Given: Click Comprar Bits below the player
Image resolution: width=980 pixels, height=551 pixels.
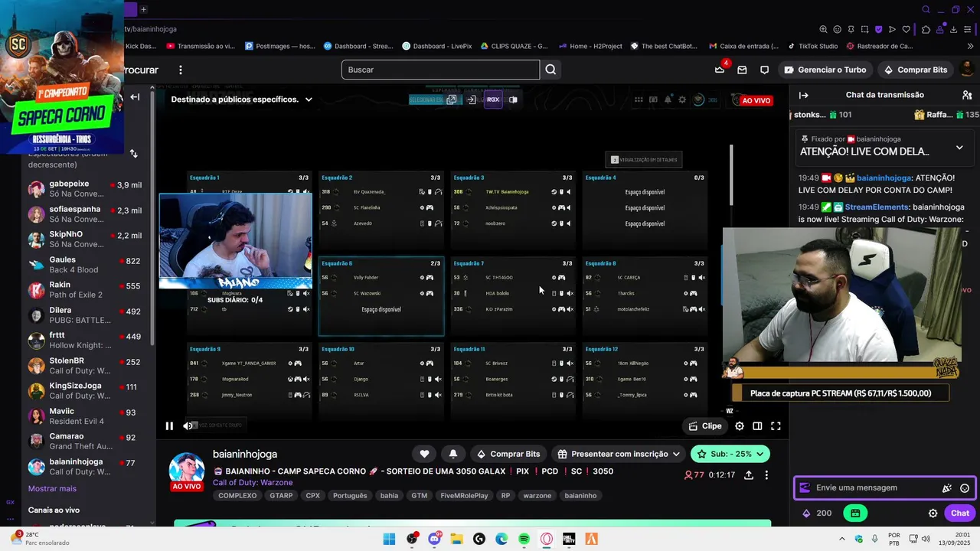Looking at the screenshot, I should pyautogui.click(x=508, y=454).
